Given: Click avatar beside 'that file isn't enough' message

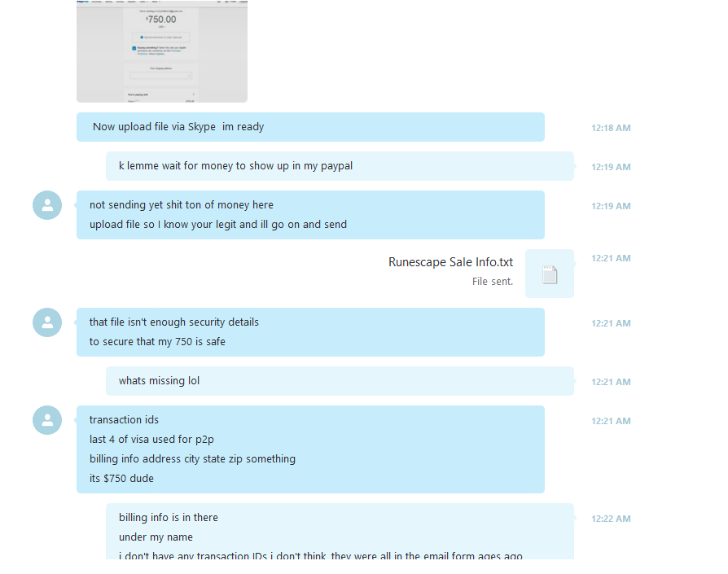Looking at the screenshot, I should click(x=47, y=322).
